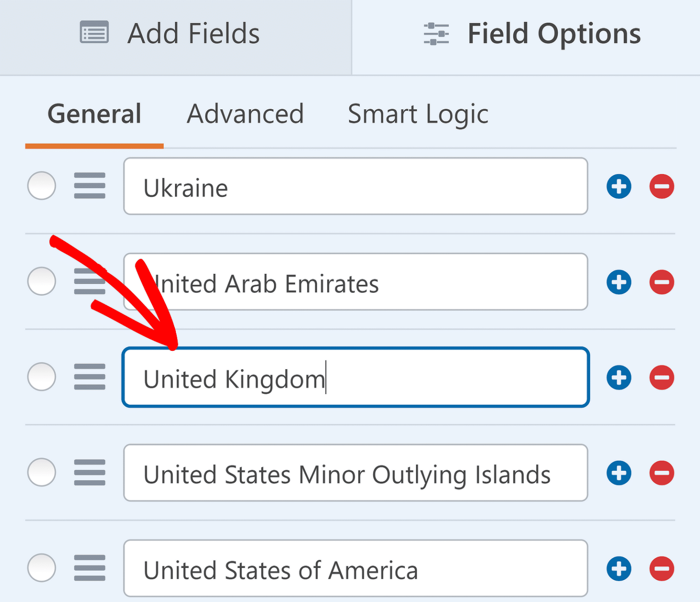Grab the drag handle beside Ukraine
700x602 pixels.
[x=89, y=186]
